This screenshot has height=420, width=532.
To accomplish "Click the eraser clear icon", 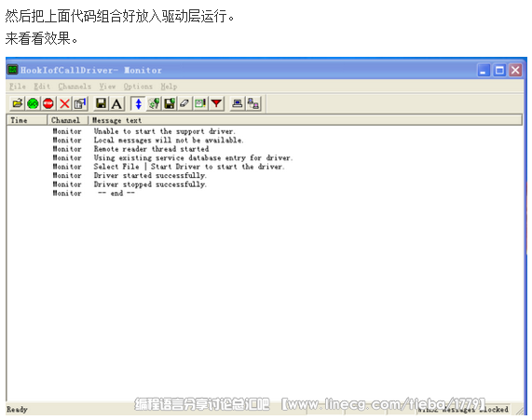I will [184, 103].
